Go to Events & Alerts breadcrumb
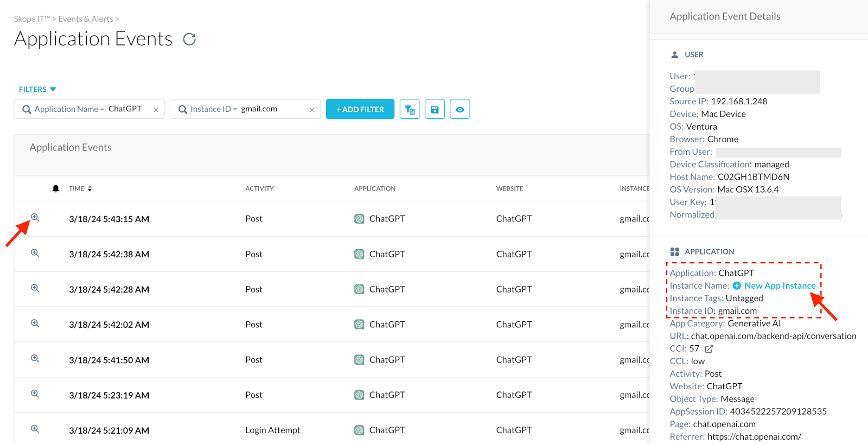The height and width of the screenshot is (444, 868). tap(86, 19)
